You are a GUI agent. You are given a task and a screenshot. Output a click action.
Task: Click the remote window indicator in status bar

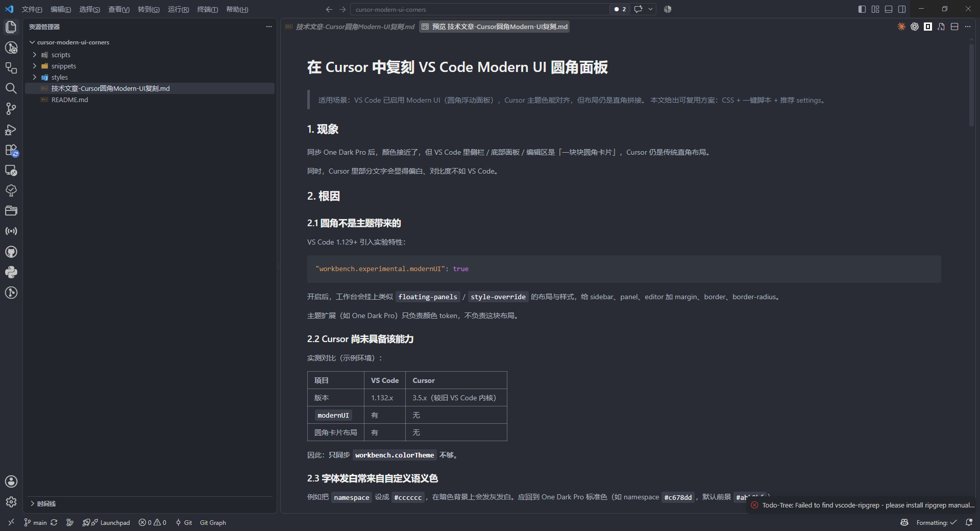coord(11,522)
